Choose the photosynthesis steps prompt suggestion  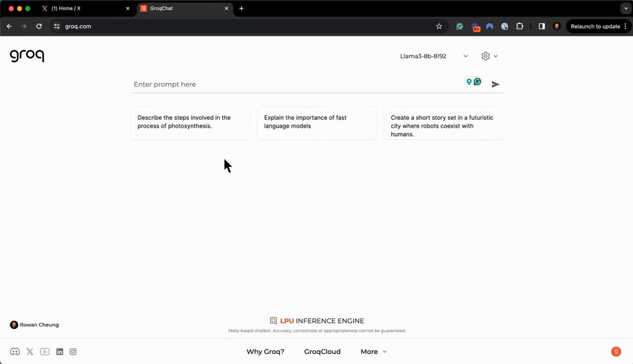tap(190, 123)
